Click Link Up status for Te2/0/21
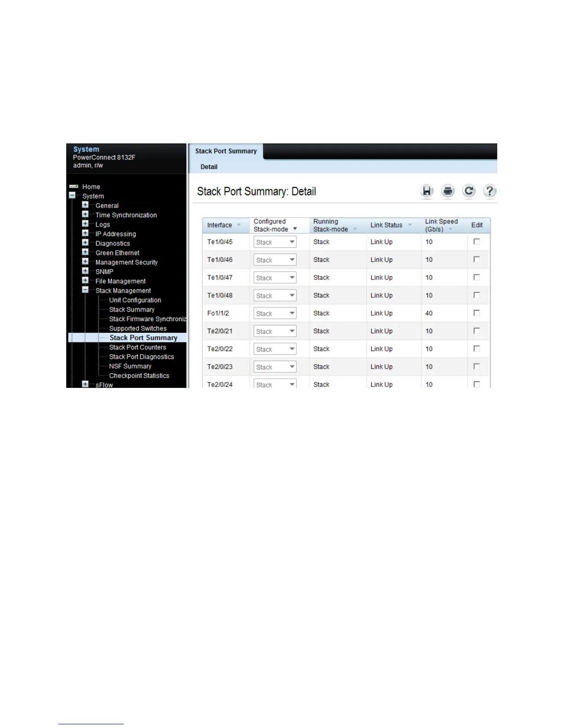 pos(382,331)
